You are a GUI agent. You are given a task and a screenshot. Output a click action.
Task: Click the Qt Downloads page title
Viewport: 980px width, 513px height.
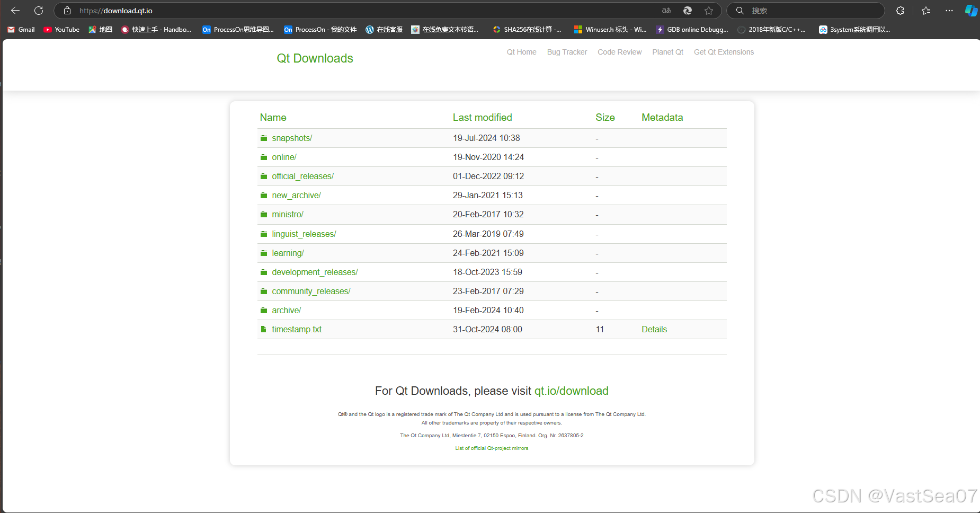tap(315, 58)
